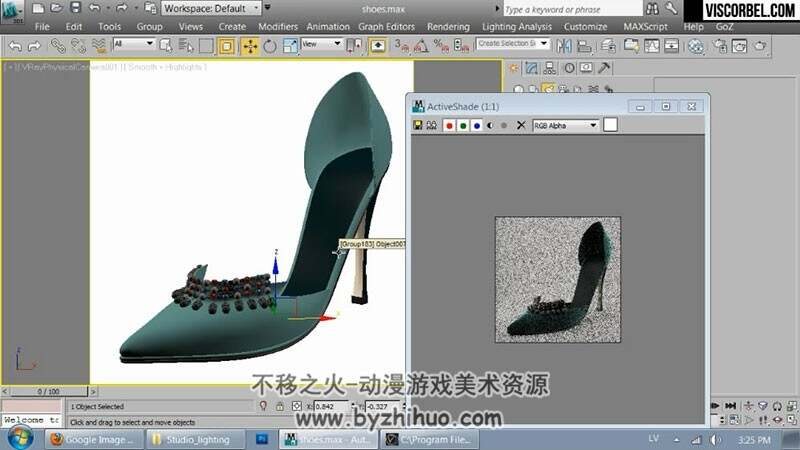The width and height of the screenshot is (800, 450).
Task: Click the Use Pivot Point Center icon
Action: (354, 46)
